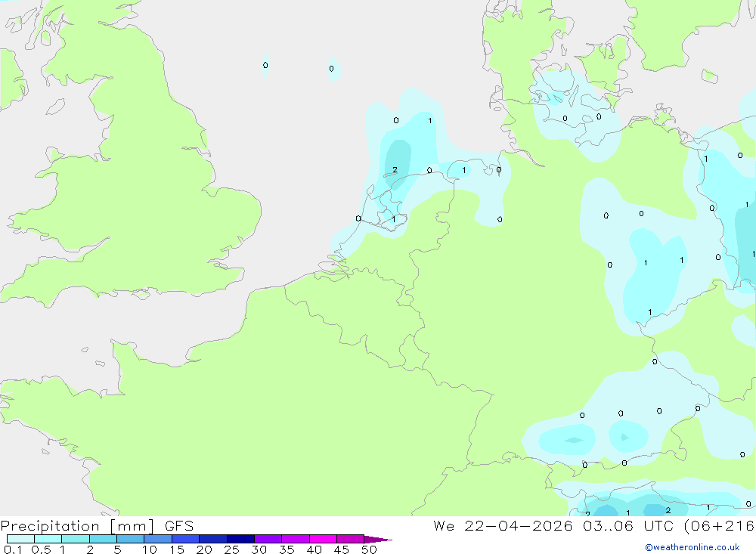Click the '03..06 UTC' time text
756x554 pixels.
[628, 525]
